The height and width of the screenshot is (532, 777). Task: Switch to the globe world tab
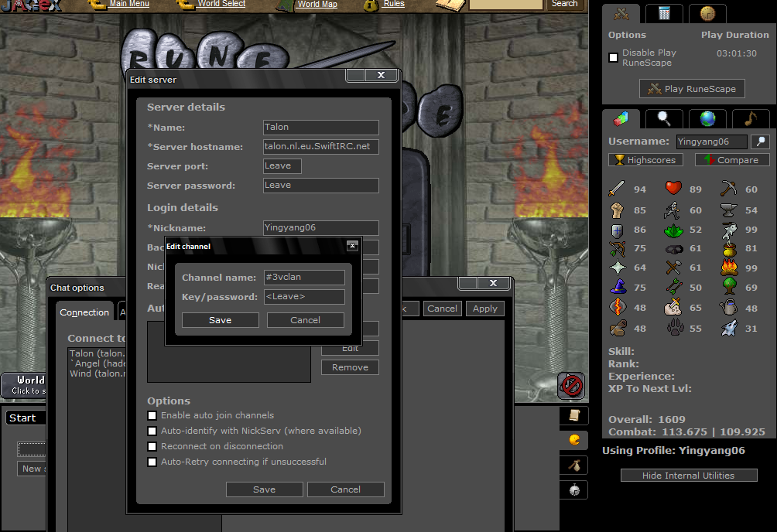707,119
